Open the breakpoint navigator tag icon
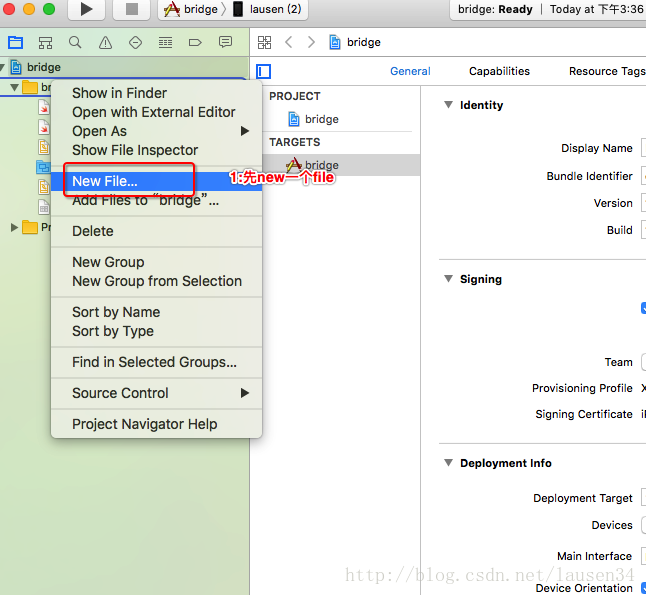This screenshot has width=646, height=595. coord(195,42)
